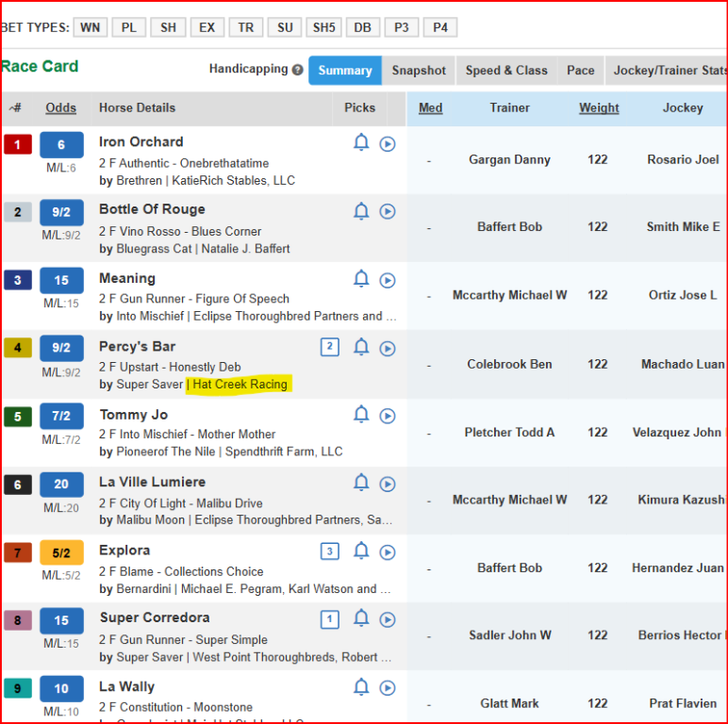
Task: Click the red number 1 saddle cloth swatch
Action: click(x=17, y=145)
